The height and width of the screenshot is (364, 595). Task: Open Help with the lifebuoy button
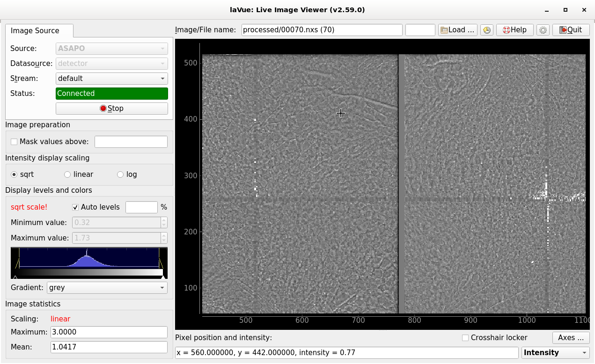coord(514,30)
